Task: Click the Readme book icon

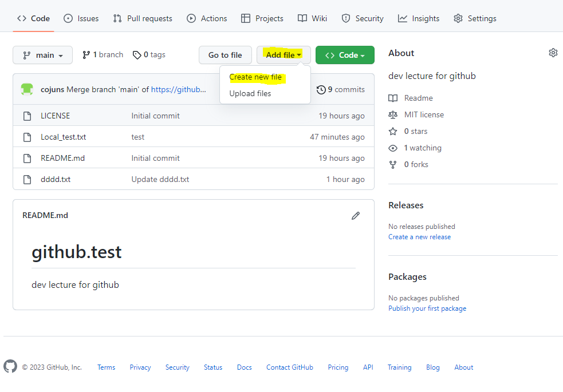Action: pyautogui.click(x=393, y=98)
